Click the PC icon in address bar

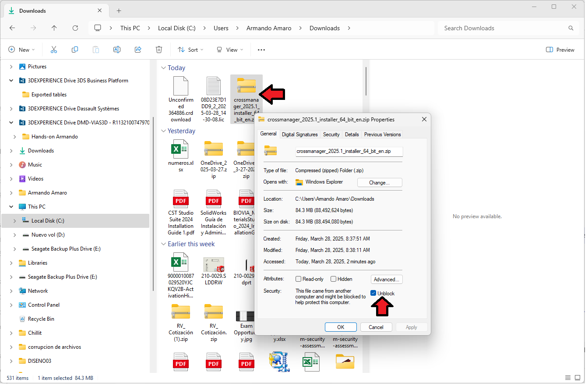pos(98,28)
